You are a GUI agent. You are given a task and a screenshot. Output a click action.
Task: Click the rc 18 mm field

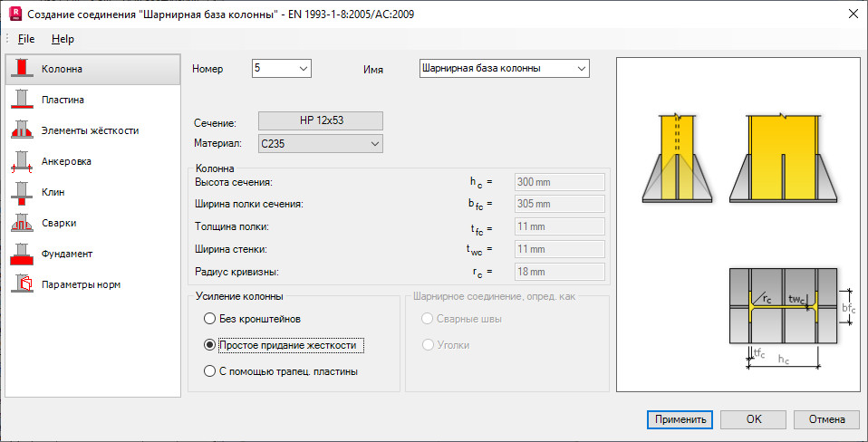560,272
